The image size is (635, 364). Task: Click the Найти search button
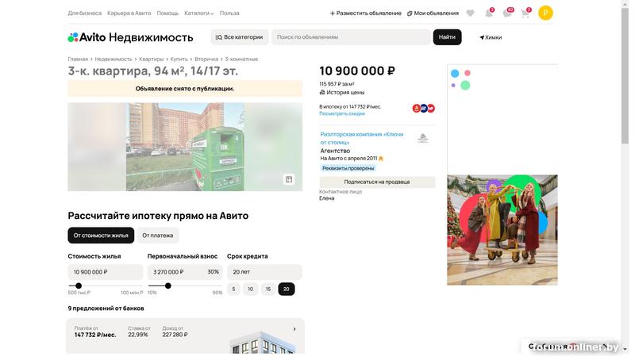click(x=447, y=36)
